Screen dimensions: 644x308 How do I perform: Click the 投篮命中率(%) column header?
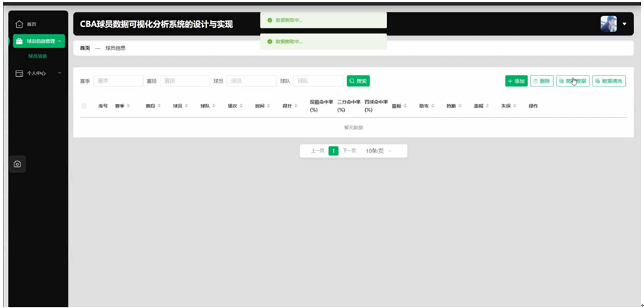click(322, 106)
